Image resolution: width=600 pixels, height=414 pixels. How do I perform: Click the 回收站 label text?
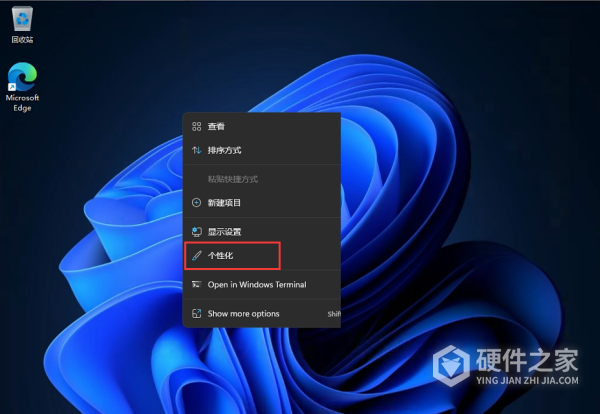pos(22,39)
